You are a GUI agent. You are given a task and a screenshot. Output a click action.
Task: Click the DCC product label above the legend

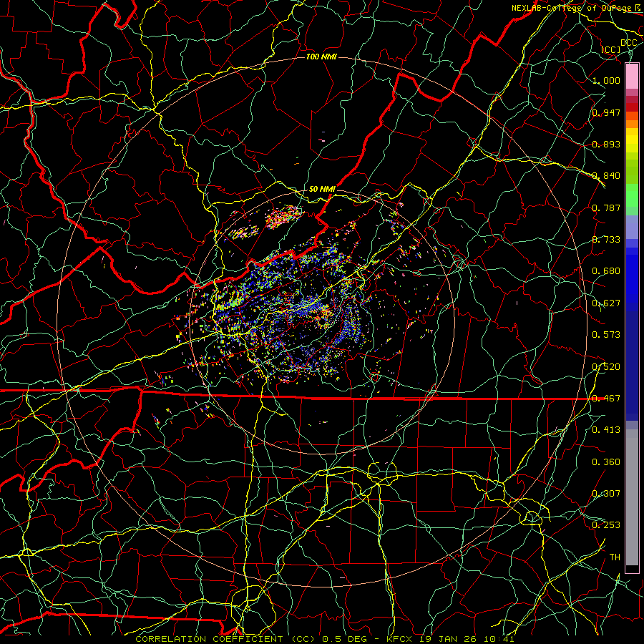coord(628,43)
